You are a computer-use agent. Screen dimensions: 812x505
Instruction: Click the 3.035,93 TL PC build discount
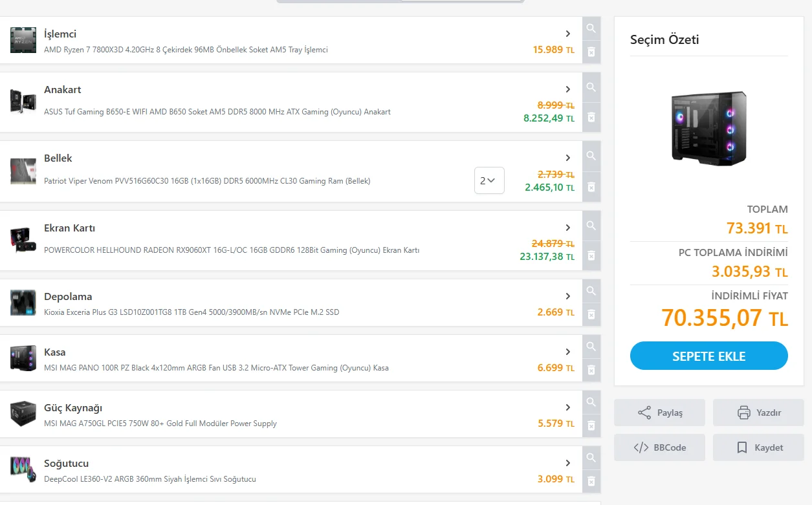750,272
